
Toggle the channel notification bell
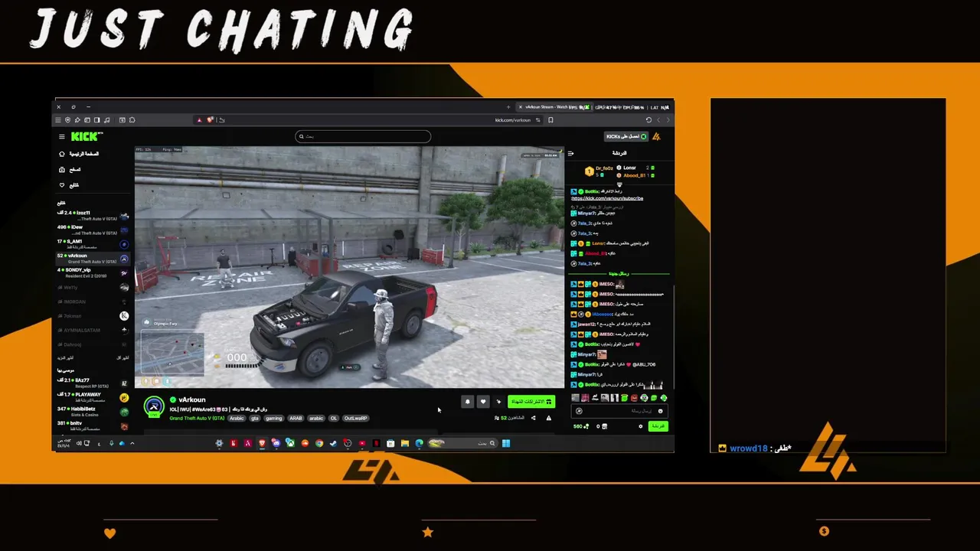tap(468, 401)
